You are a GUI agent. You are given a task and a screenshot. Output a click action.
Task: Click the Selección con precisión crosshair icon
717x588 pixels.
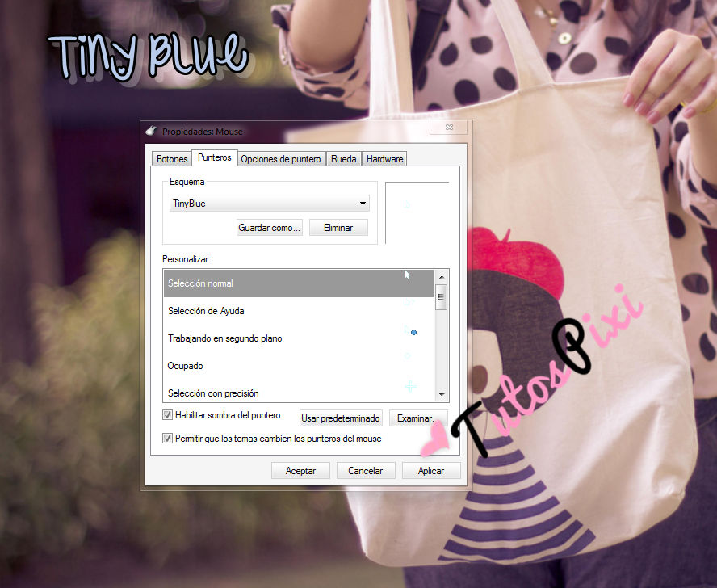tap(410, 387)
